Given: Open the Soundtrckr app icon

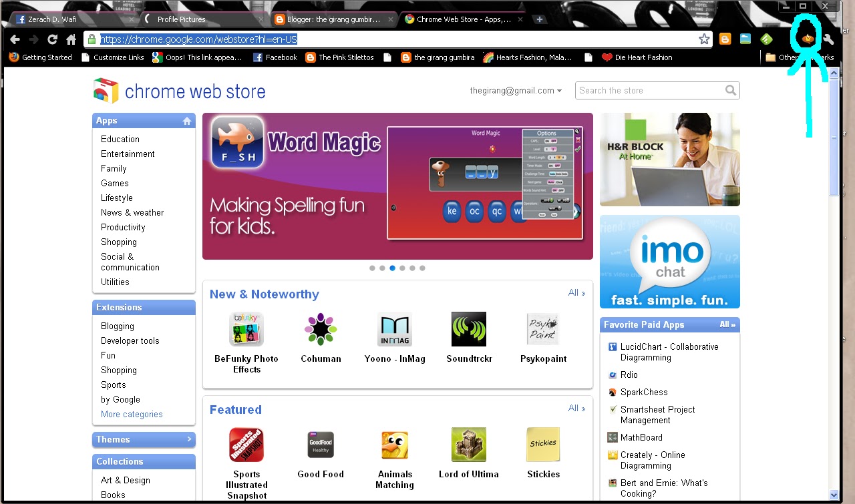Looking at the screenshot, I should (469, 329).
